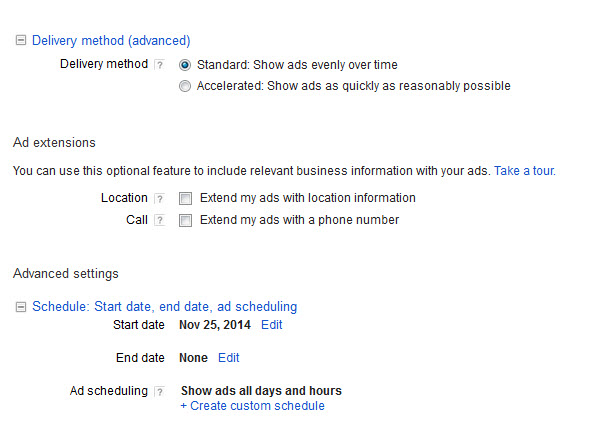Click Standard: Show ads evenly over time label

[297, 65]
